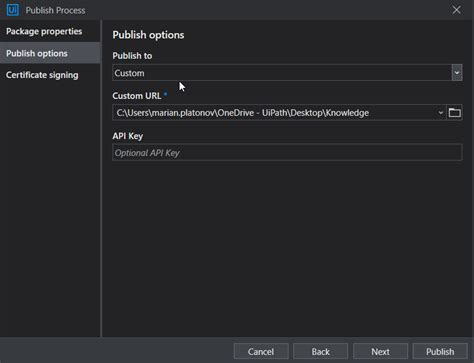
Task: Click the Publish to label
Action: 132,56
